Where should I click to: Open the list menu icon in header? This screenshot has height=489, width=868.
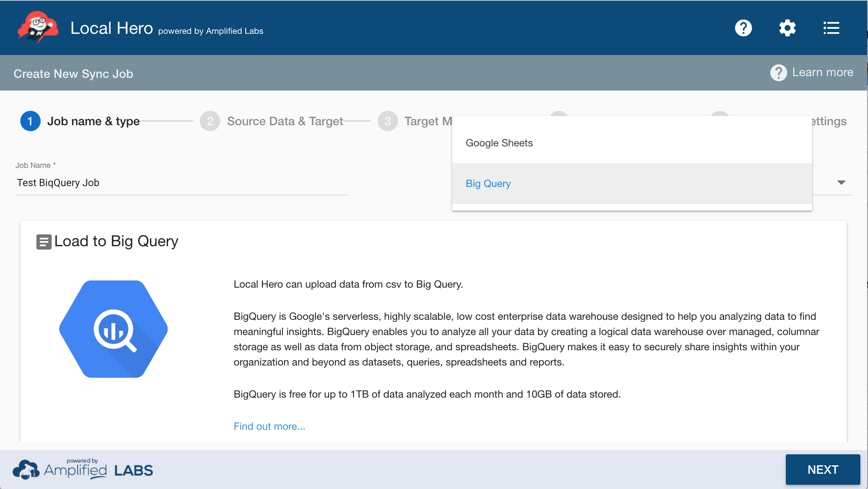point(831,28)
